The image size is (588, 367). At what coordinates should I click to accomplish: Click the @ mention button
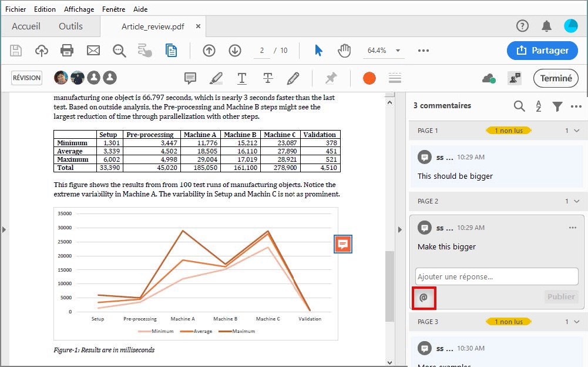[x=424, y=298]
